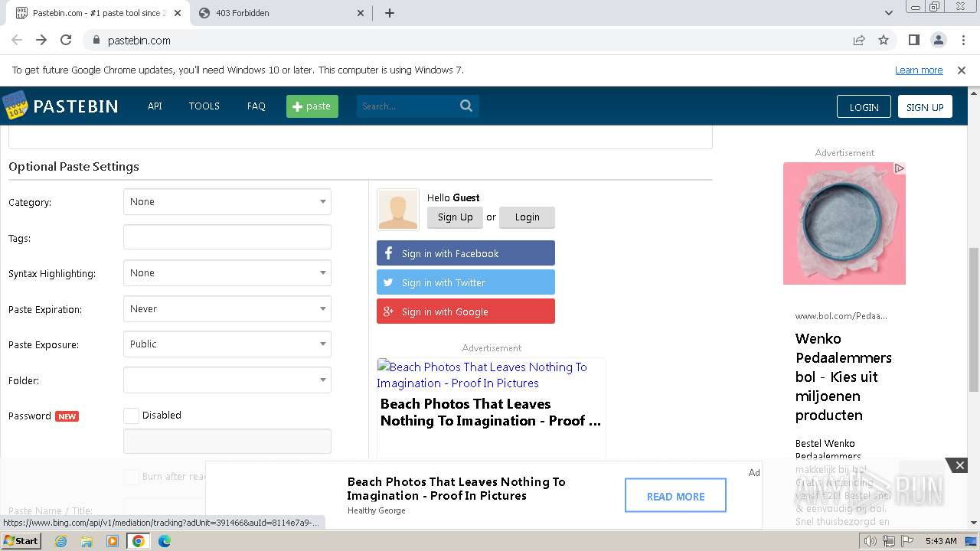Viewport: 980px width, 551px height.
Task: Open Microsoft Edge from the taskbar
Action: (x=165, y=541)
